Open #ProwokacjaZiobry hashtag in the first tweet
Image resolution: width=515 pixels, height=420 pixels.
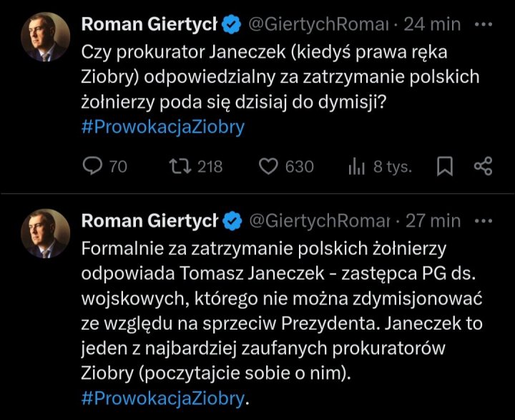[163, 127]
